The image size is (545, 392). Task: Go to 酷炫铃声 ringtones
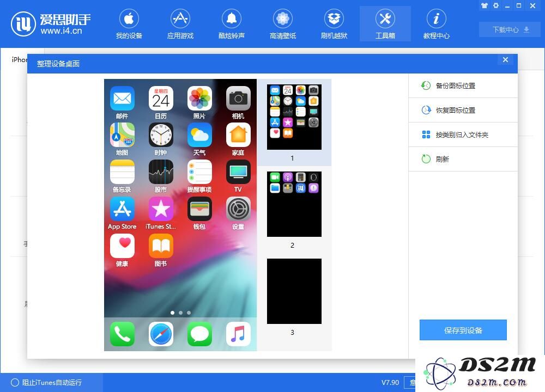click(x=232, y=24)
